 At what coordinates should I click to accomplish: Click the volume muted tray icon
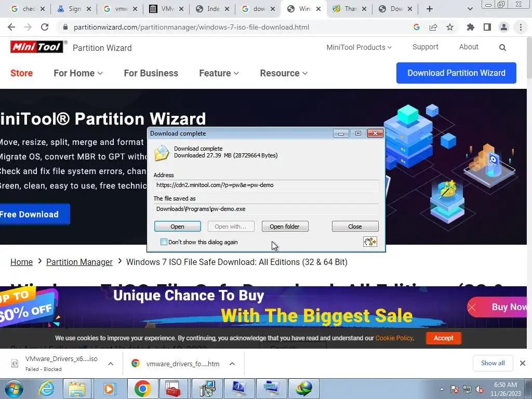coord(480,390)
